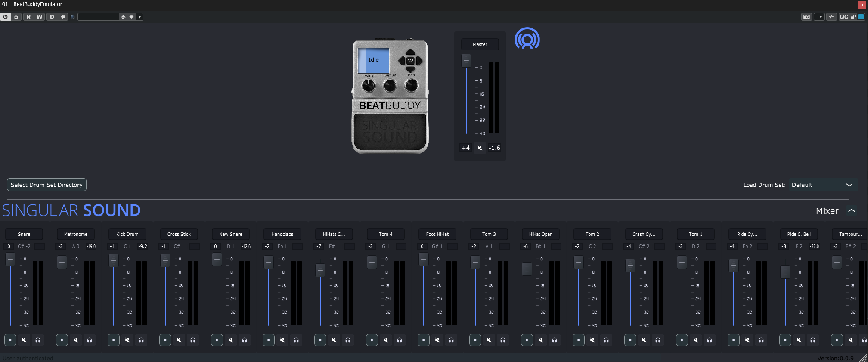The image size is (868, 362).
Task: Click the pedal's left arrow button
Action: [x=401, y=61]
